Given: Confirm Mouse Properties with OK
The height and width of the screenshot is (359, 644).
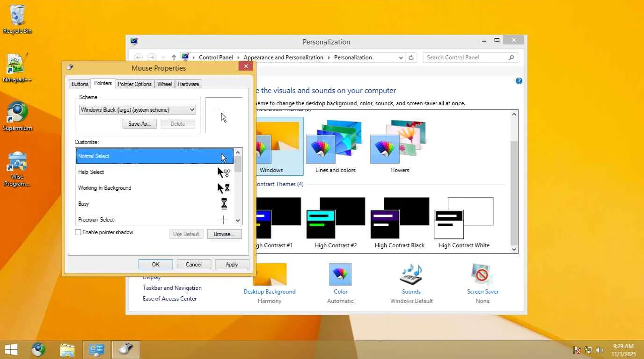Looking at the screenshot, I should click(x=156, y=265).
